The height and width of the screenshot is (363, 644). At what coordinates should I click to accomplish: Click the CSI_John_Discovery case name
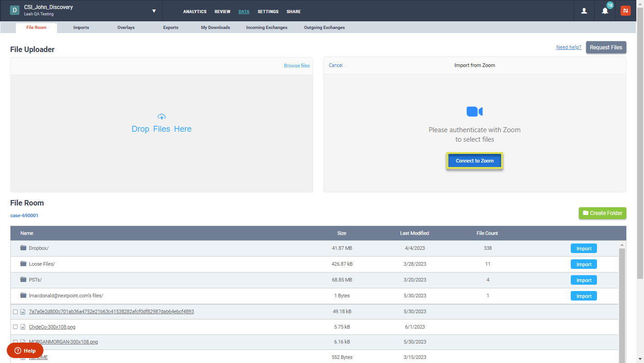[48, 7]
